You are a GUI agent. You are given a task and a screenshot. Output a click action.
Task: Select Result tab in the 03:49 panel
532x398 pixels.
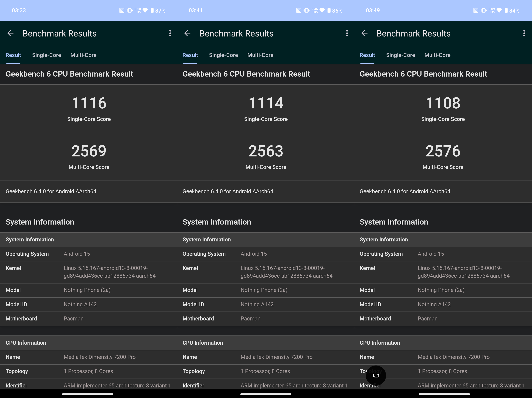click(x=367, y=55)
